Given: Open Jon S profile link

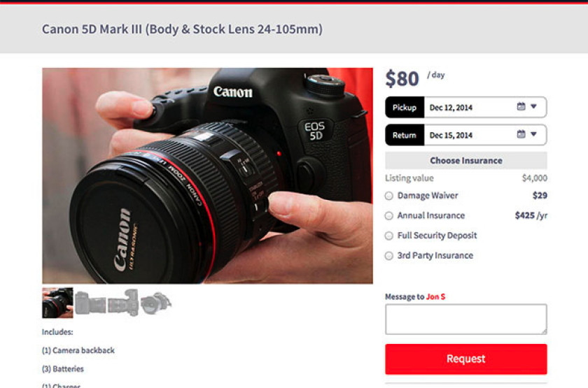Looking at the screenshot, I should [x=435, y=296].
